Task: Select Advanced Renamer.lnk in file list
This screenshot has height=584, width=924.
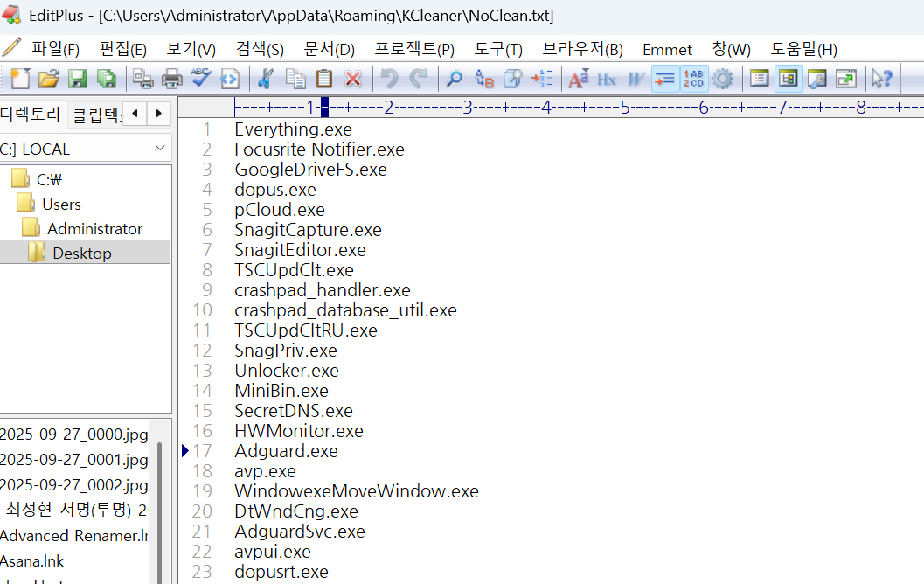Action: tap(73, 536)
